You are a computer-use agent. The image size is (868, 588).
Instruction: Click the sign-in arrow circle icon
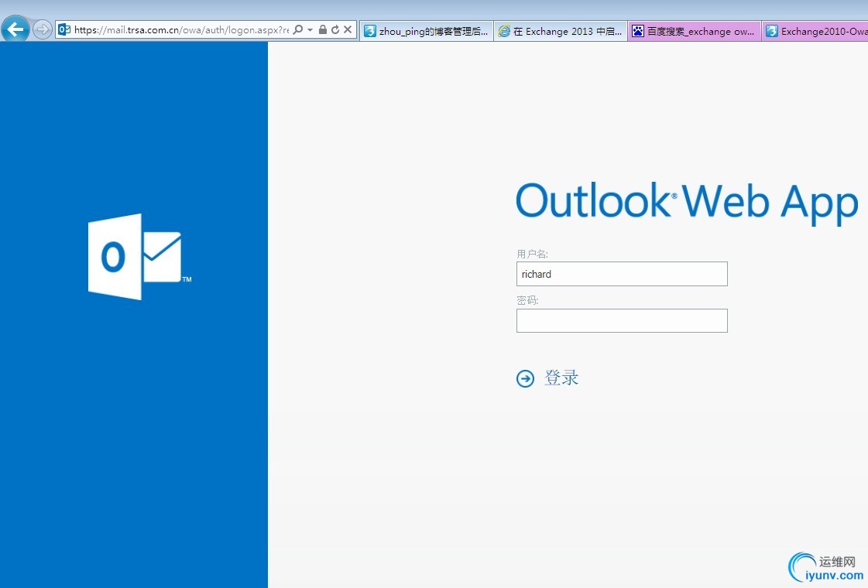(x=525, y=378)
